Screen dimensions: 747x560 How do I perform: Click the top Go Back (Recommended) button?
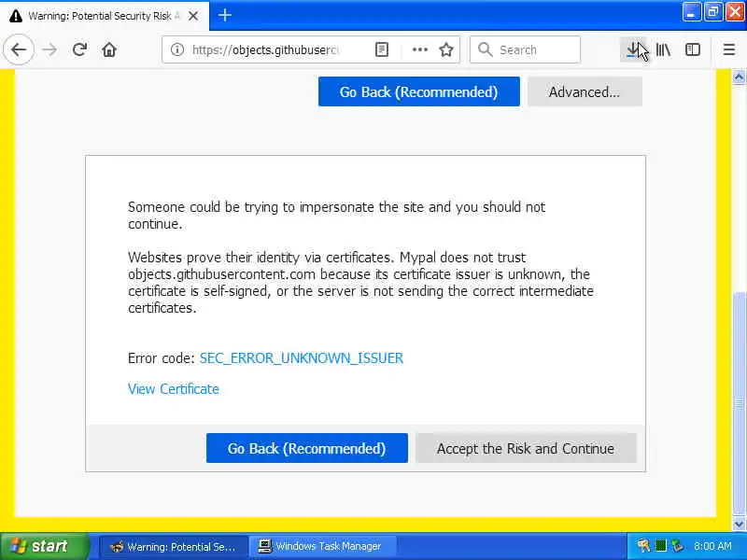418,91
